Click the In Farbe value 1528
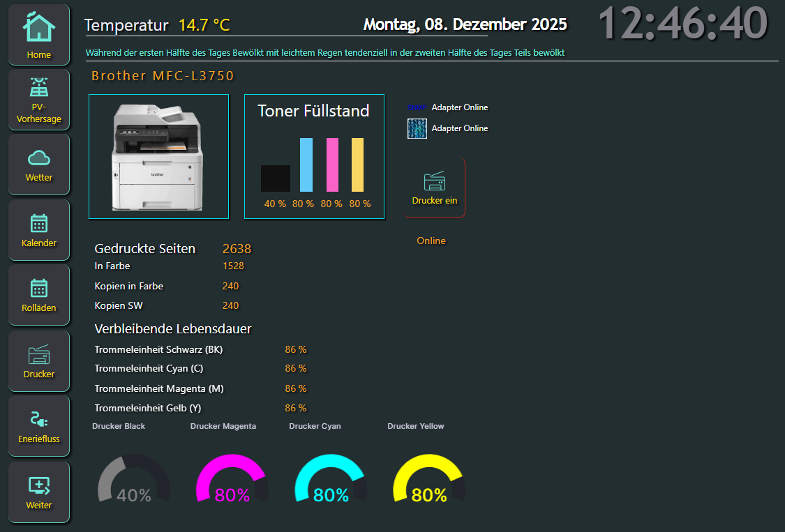 [x=233, y=266]
